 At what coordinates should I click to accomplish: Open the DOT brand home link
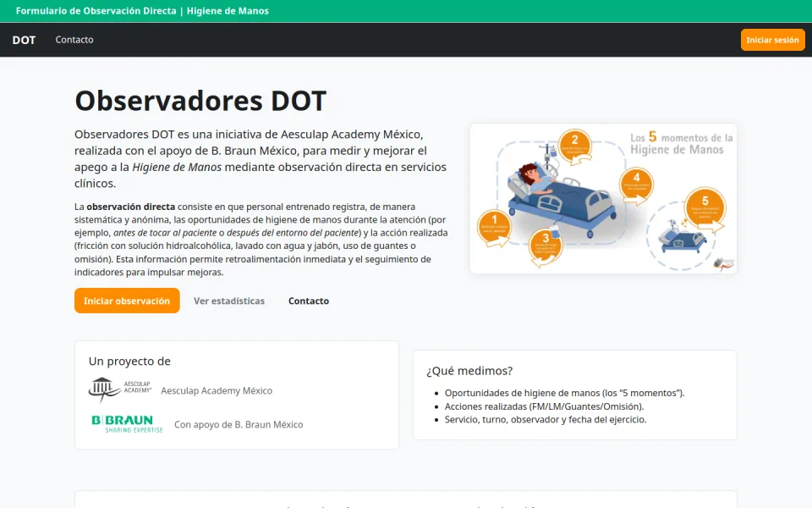[24, 40]
